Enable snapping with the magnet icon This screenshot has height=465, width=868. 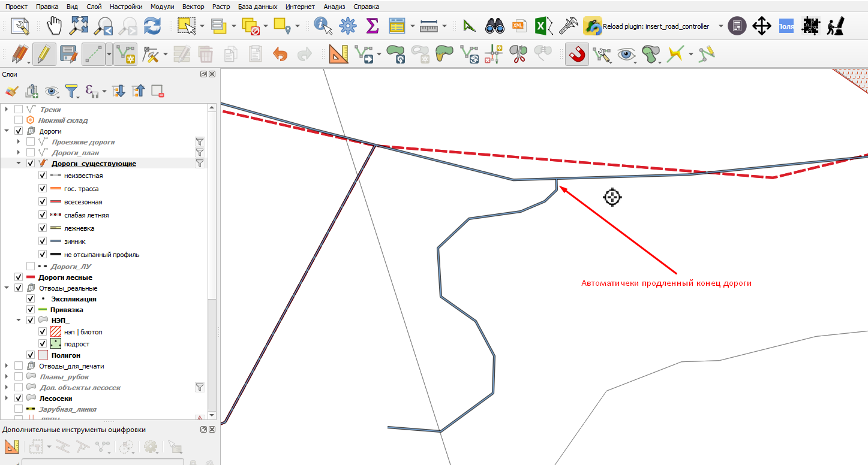coord(576,55)
